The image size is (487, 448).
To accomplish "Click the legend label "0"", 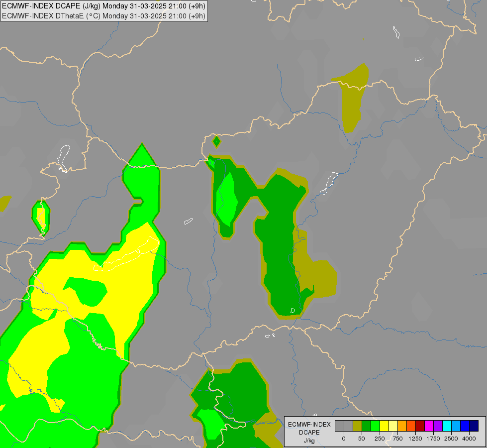I will [x=344, y=439].
